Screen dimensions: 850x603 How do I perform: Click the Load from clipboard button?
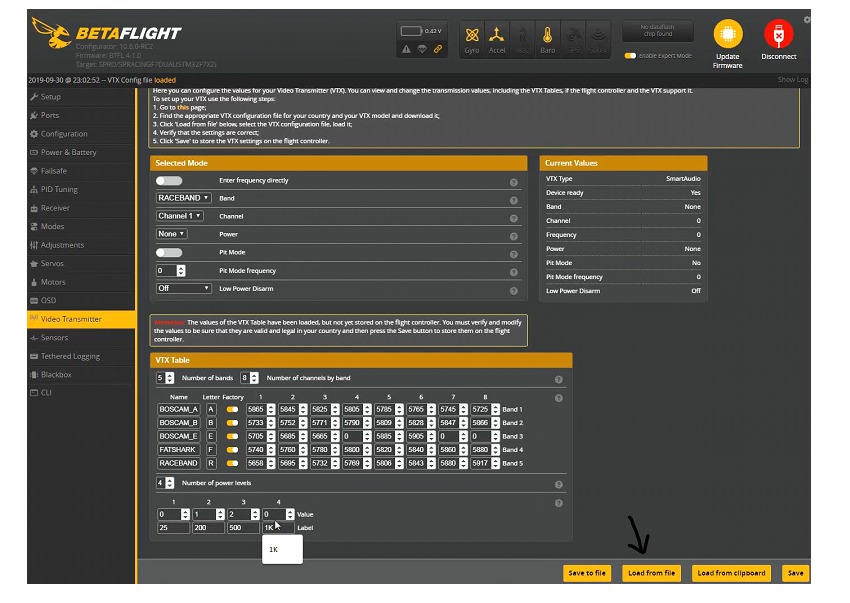click(x=731, y=573)
